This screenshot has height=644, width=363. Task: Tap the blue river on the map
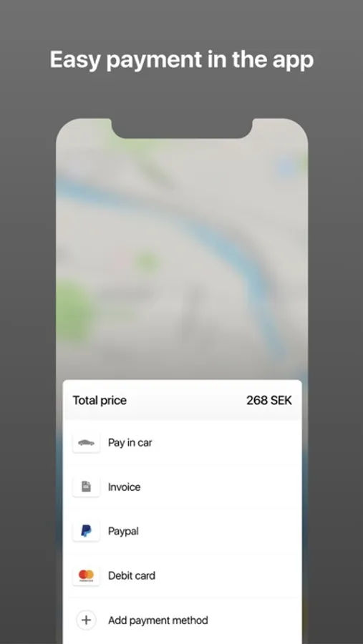(x=231, y=246)
